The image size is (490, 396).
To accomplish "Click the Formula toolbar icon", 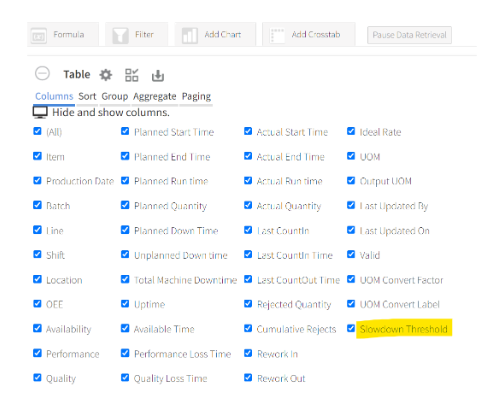I will pos(38,36).
